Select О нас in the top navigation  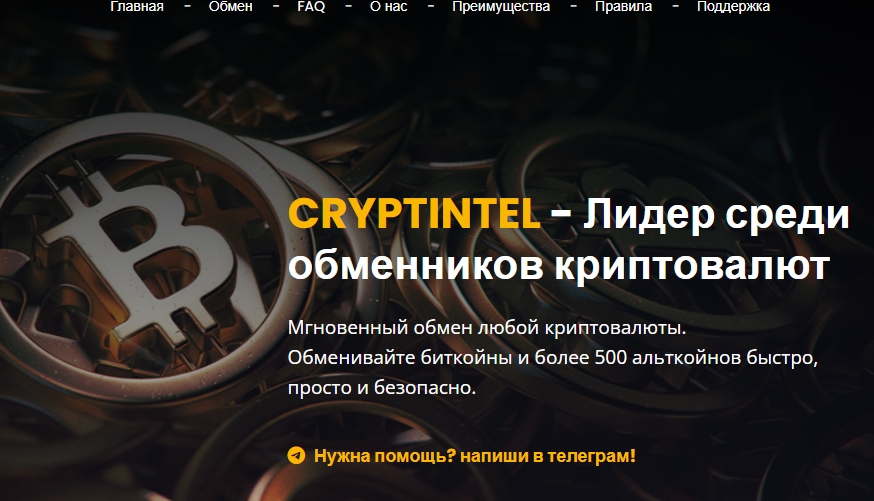click(389, 7)
